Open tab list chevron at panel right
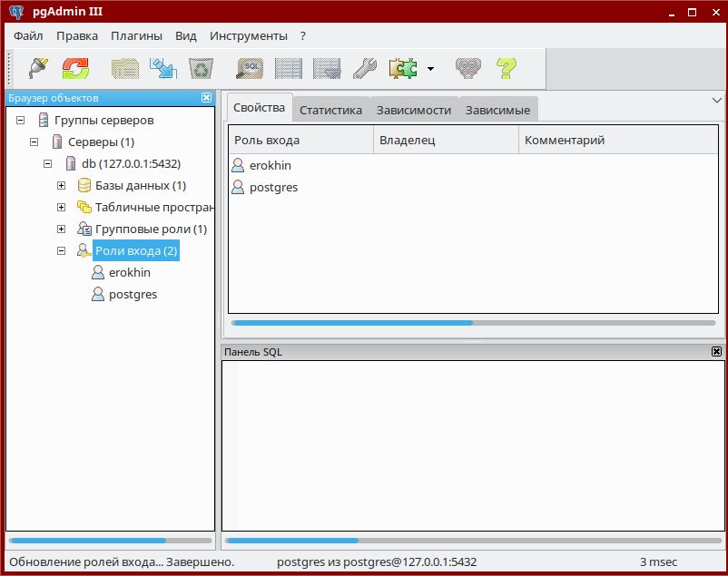The width and height of the screenshot is (728, 576). coord(717,101)
